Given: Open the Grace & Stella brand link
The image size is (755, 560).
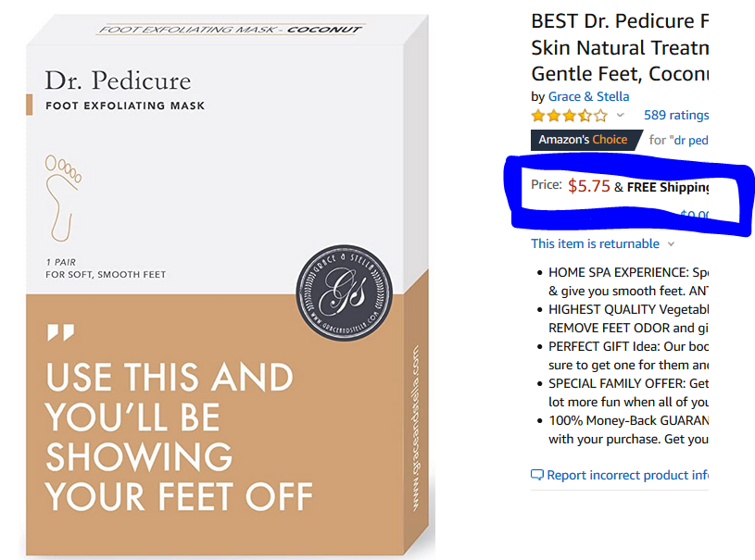Looking at the screenshot, I should pos(588,96).
